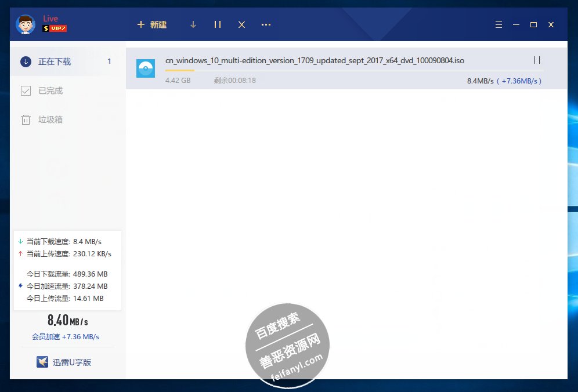Select the 正在下载 downloading tab
This screenshot has width=578, height=392.
coord(54,61)
